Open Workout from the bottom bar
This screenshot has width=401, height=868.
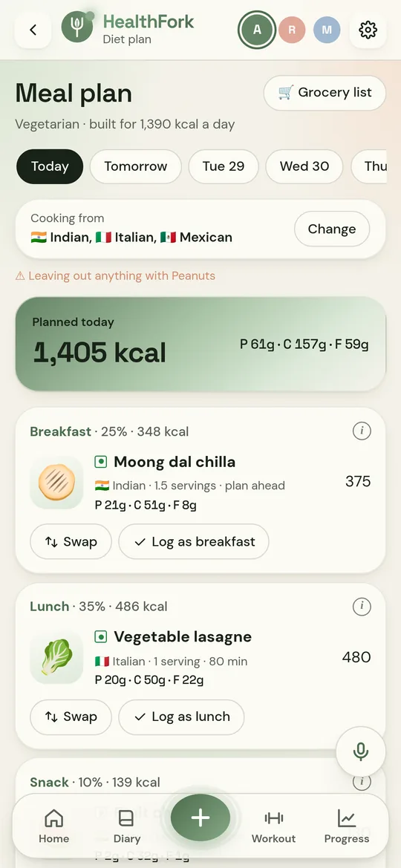(x=273, y=826)
